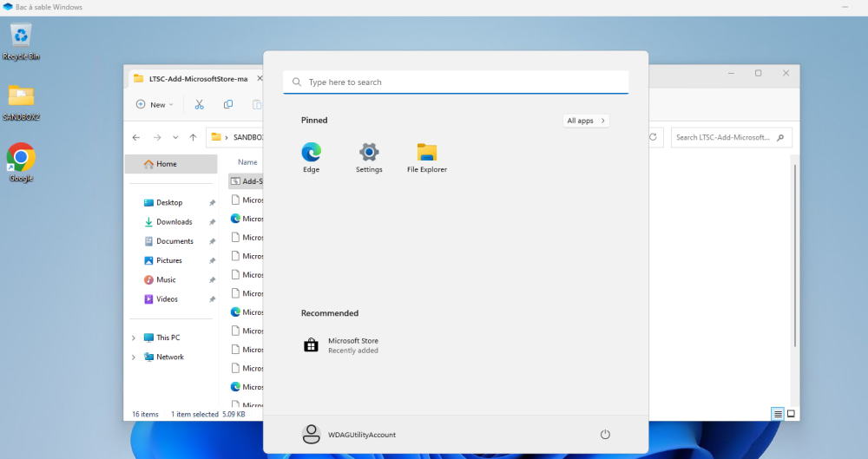
Task: Click the Cut scissors icon
Action: click(199, 104)
